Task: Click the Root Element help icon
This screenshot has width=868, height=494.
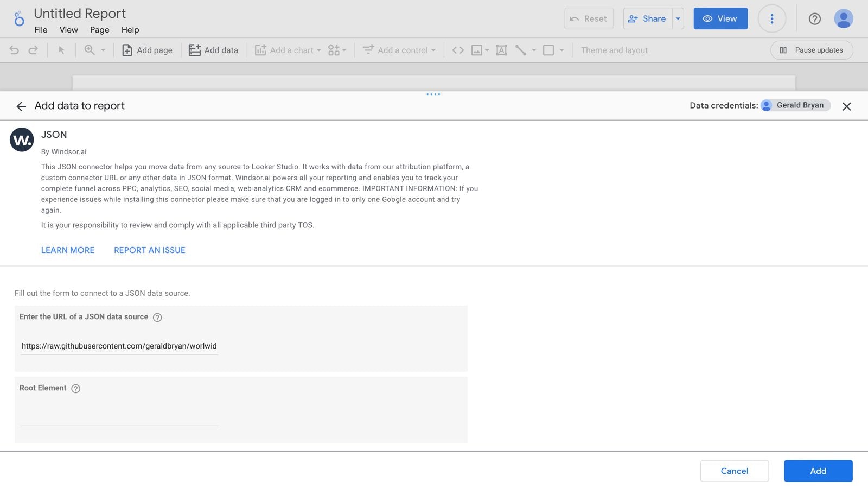Action: point(76,389)
